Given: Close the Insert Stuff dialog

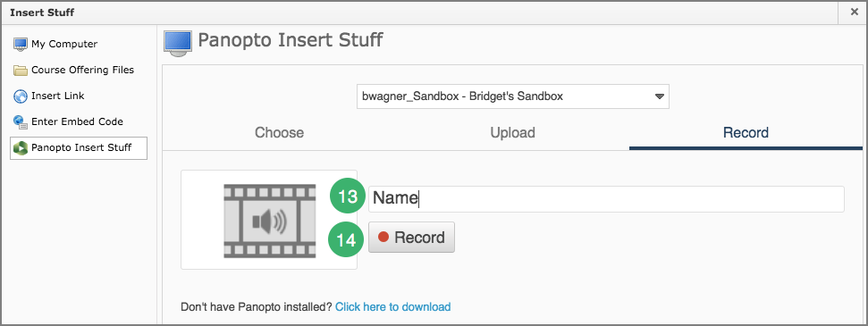Looking at the screenshot, I should [x=855, y=13].
